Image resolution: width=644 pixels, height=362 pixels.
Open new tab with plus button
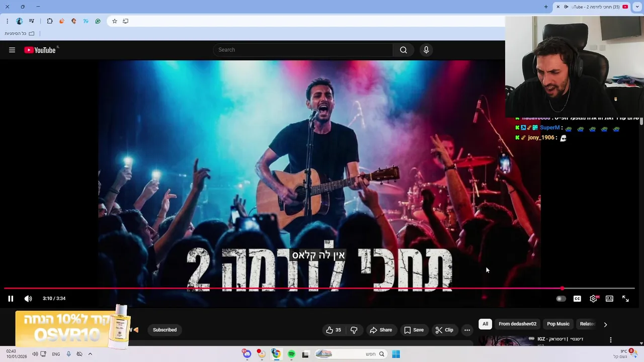[546, 7]
